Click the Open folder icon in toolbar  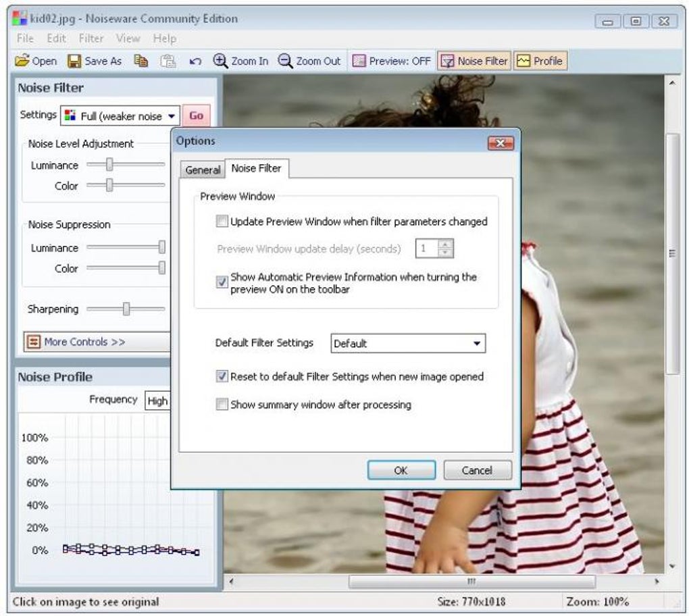coord(22,61)
